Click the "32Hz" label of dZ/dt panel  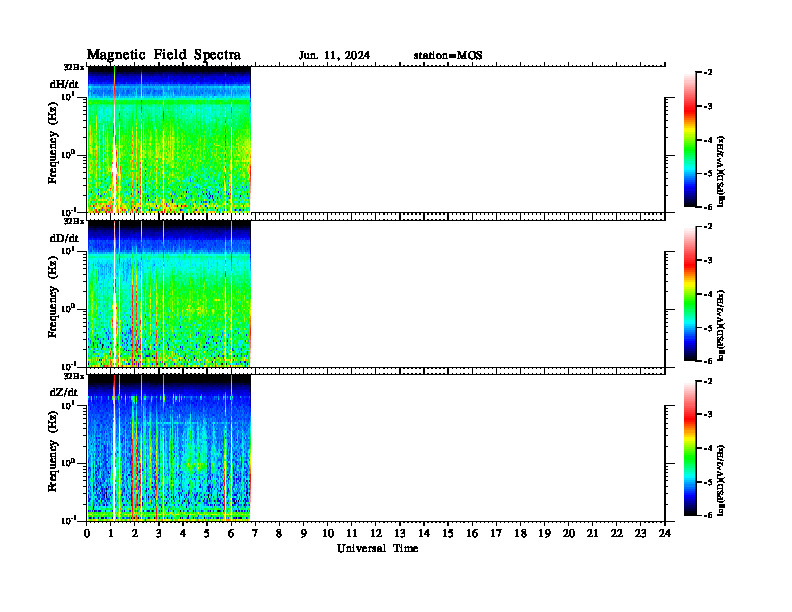point(74,376)
